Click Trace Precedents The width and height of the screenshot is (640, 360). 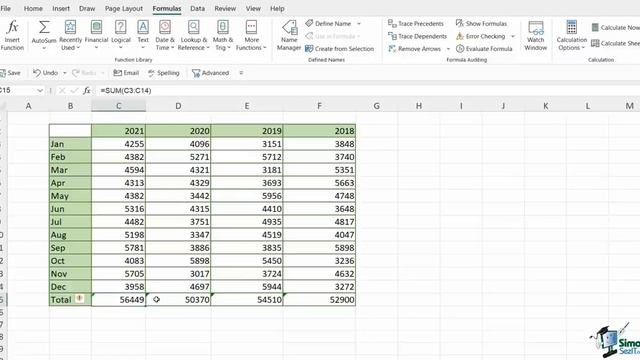coord(416,24)
